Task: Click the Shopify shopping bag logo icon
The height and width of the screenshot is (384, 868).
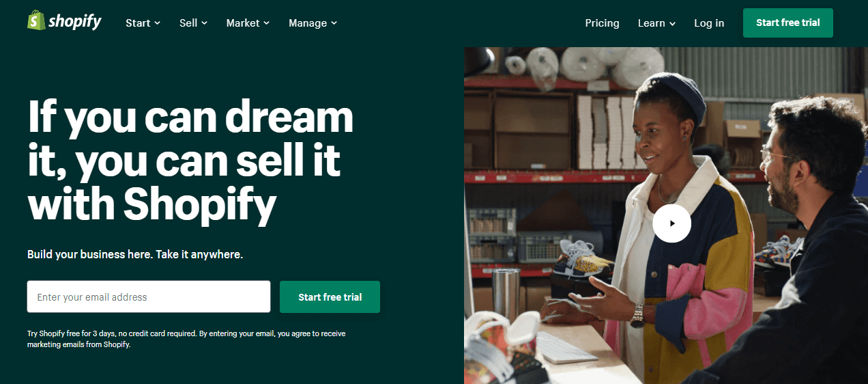Action: click(x=36, y=21)
